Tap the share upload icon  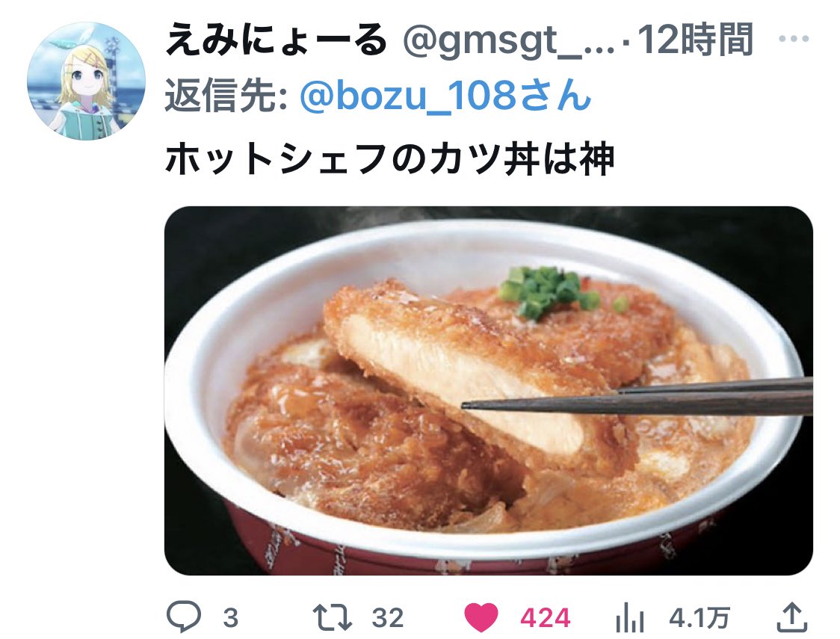coord(791,617)
